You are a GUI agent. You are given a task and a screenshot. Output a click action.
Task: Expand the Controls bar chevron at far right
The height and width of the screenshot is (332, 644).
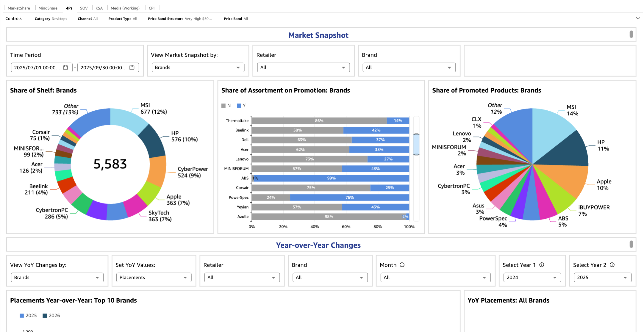pos(638,18)
